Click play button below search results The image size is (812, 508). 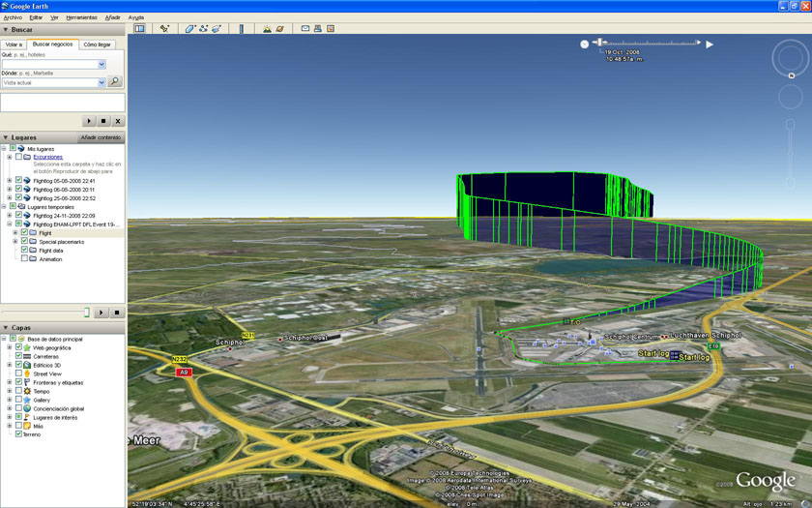tap(89, 121)
